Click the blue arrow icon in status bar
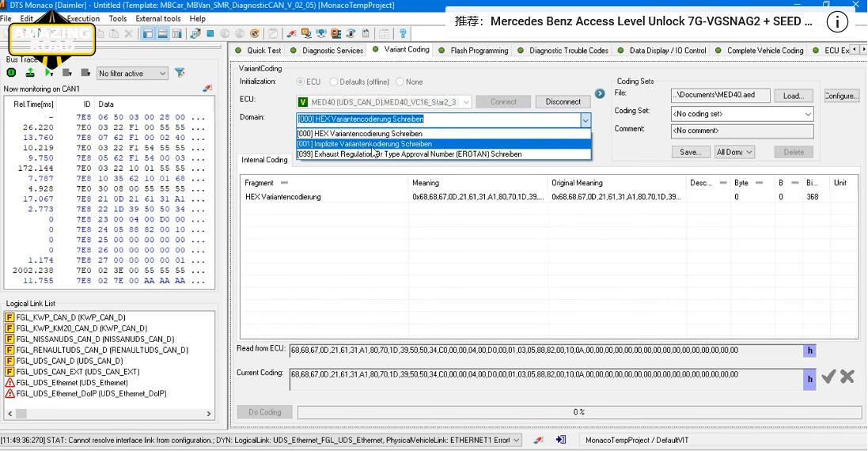Image resolution: width=868 pixels, height=451 pixels. (561, 440)
